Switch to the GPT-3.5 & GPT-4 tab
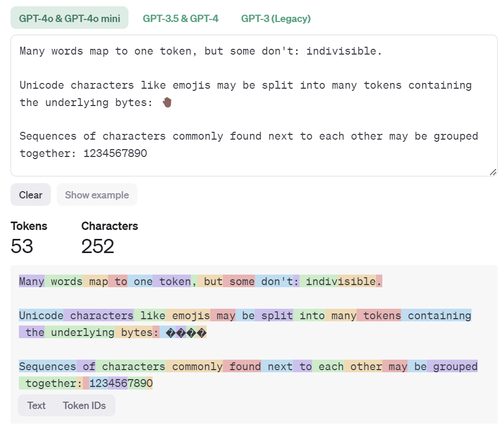The image size is (504, 430). click(180, 18)
